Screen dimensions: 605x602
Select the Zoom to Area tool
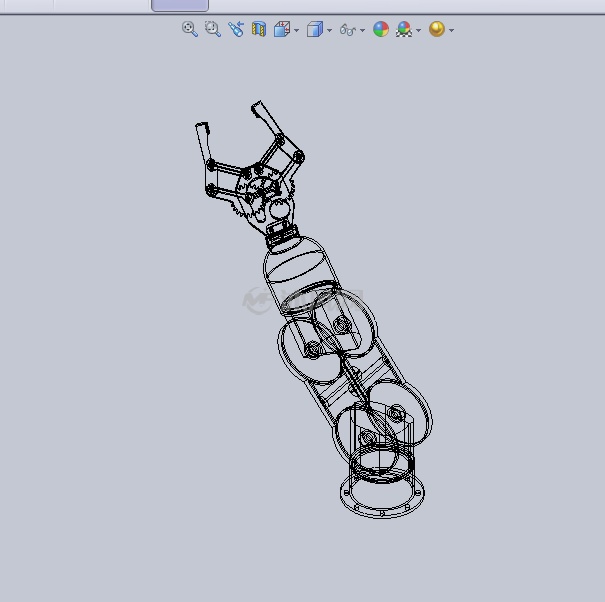(213, 29)
